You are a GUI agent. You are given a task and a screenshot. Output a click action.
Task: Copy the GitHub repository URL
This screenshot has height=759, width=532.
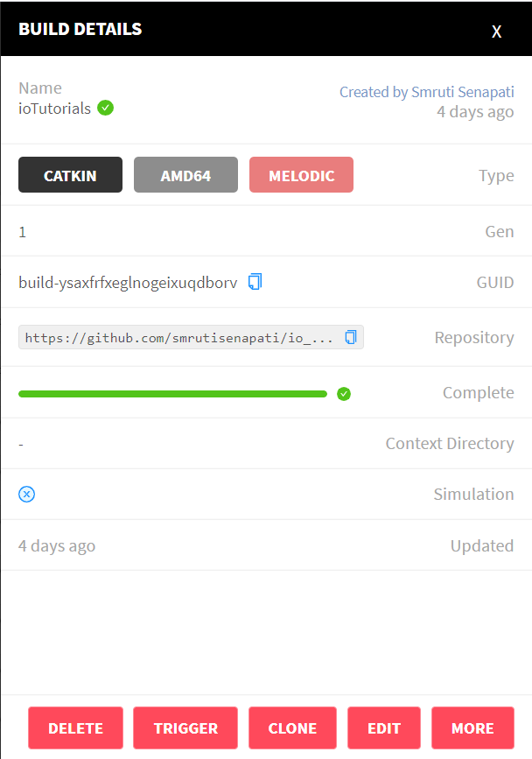[x=351, y=337]
